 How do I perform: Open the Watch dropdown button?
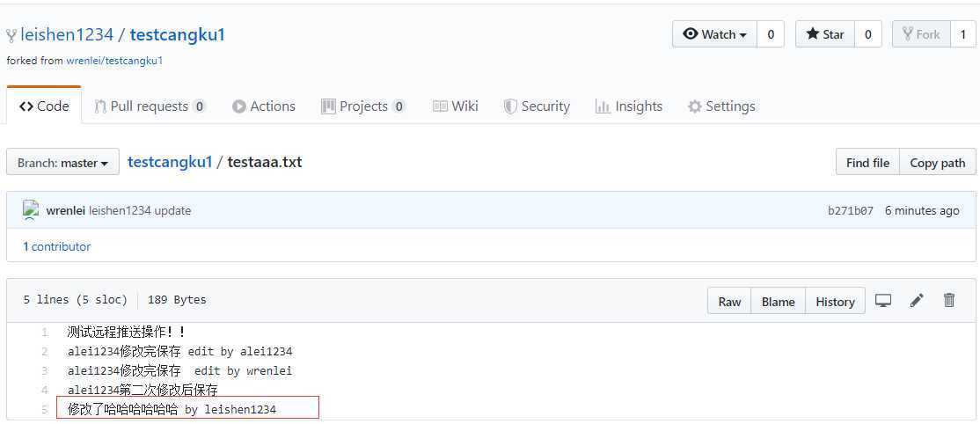click(714, 34)
